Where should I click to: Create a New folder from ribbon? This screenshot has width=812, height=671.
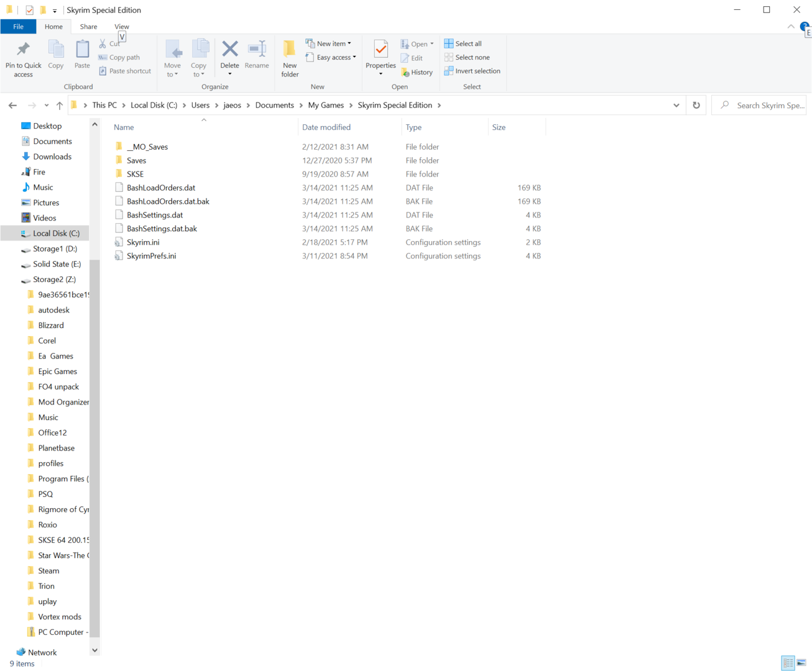pos(290,59)
